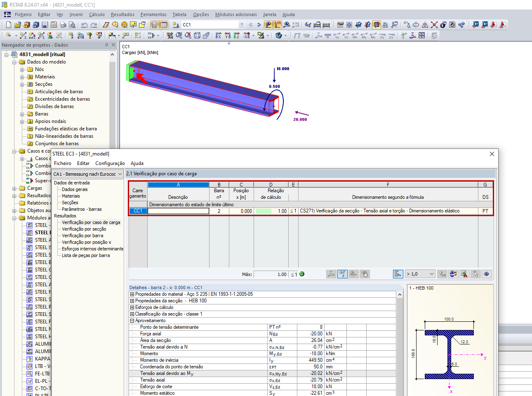Open a model with the folder icon
The image size is (532, 396).
click(17, 25)
